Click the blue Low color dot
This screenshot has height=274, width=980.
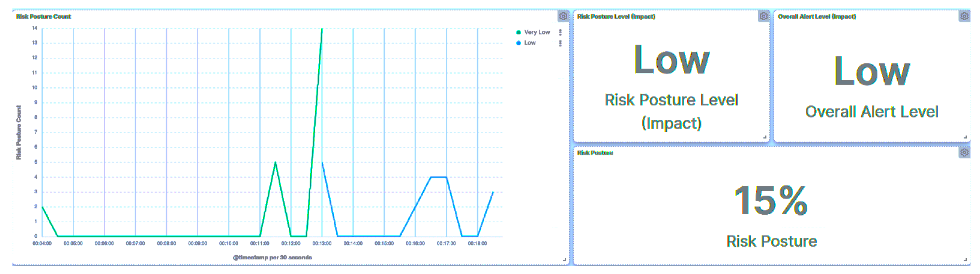pyautogui.click(x=518, y=43)
